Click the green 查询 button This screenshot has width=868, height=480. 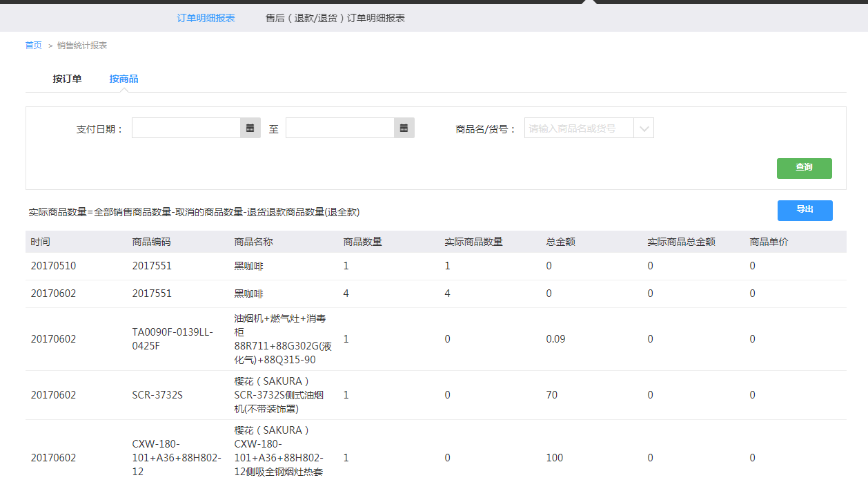pyautogui.click(x=804, y=169)
